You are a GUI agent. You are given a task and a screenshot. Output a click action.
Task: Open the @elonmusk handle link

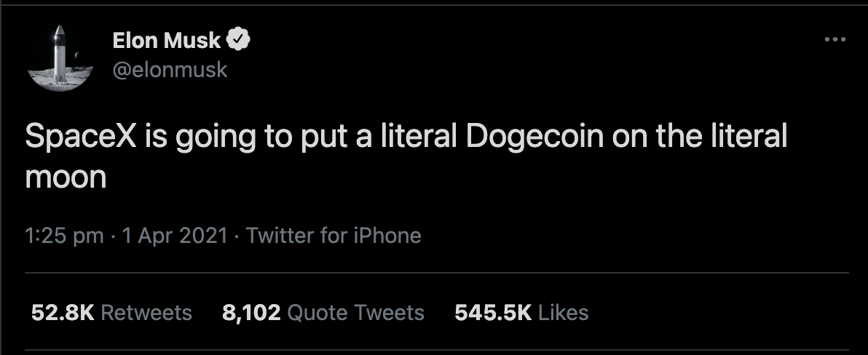170,70
